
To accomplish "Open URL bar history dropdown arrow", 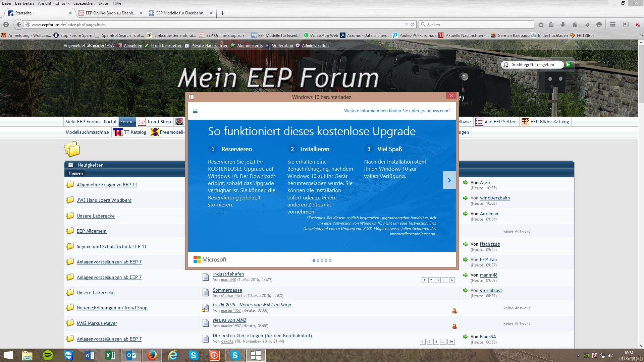I will [407, 24].
